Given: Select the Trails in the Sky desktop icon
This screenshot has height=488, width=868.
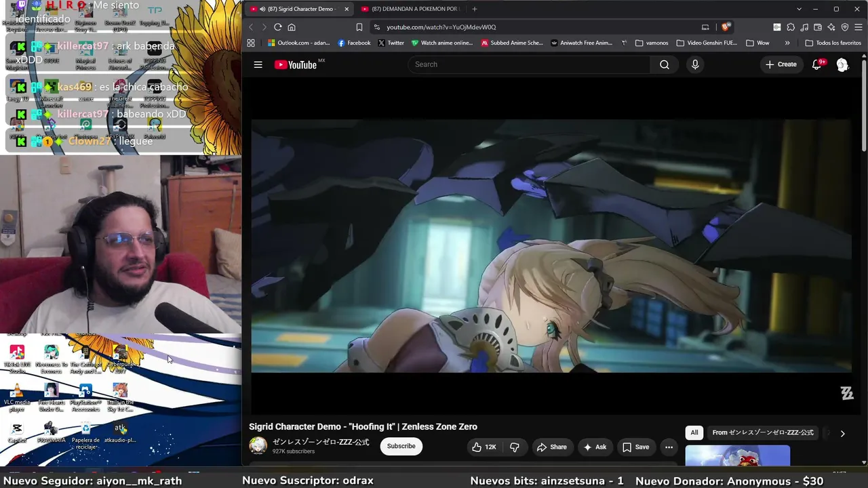Looking at the screenshot, I should pos(120,398).
